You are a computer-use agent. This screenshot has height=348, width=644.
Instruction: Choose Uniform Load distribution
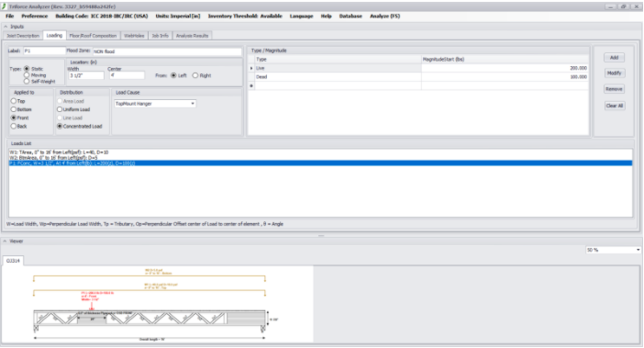point(60,109)
